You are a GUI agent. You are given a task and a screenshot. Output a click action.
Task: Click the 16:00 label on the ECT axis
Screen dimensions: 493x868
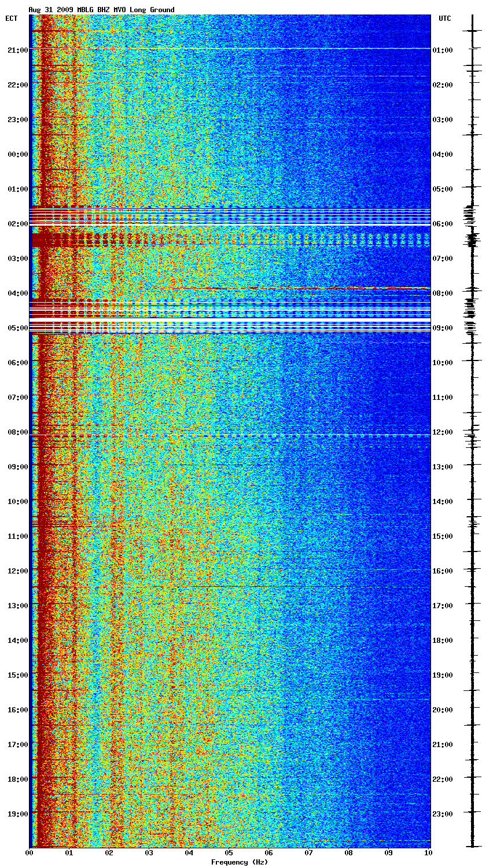18,710
